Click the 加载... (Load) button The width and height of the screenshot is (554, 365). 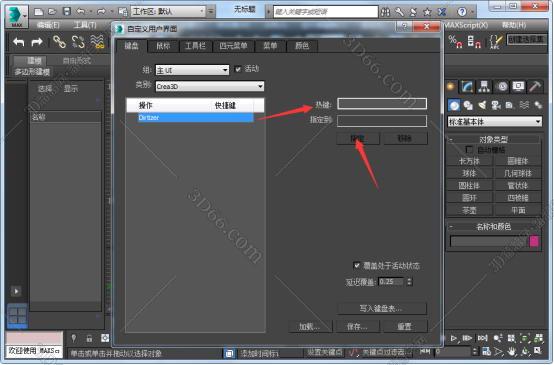(x=310, y=326)
